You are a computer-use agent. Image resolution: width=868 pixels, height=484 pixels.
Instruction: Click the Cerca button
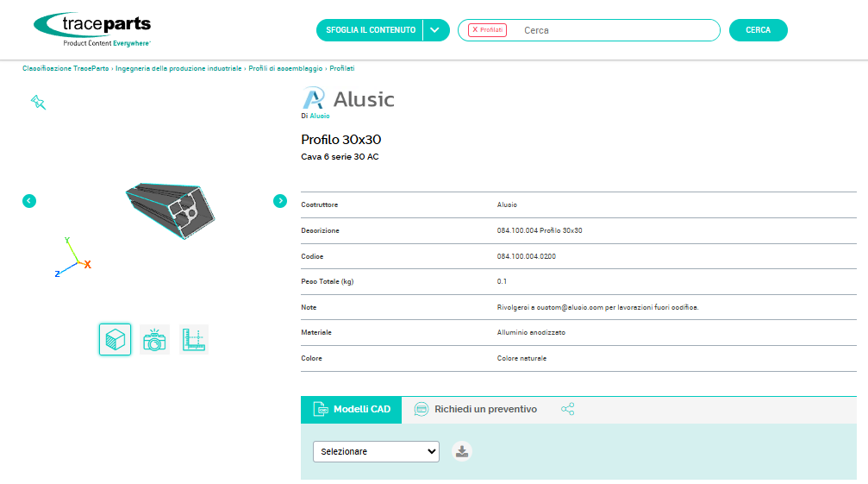point(758,30)
